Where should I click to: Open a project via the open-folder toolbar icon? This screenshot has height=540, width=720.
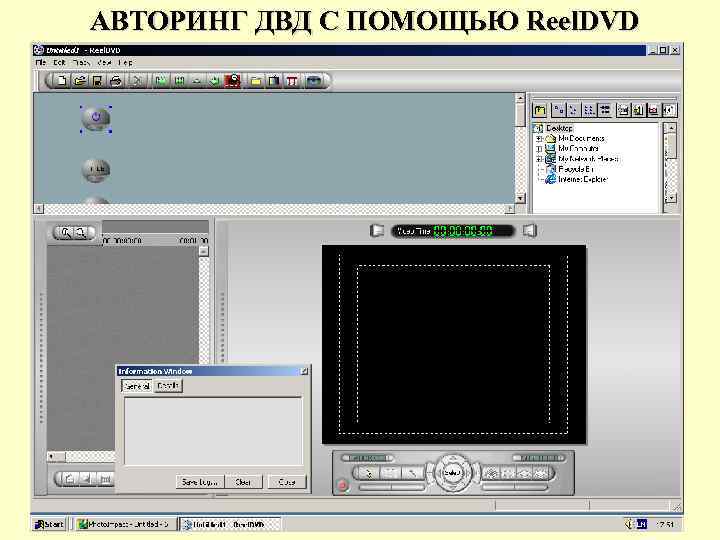point(80,81)
